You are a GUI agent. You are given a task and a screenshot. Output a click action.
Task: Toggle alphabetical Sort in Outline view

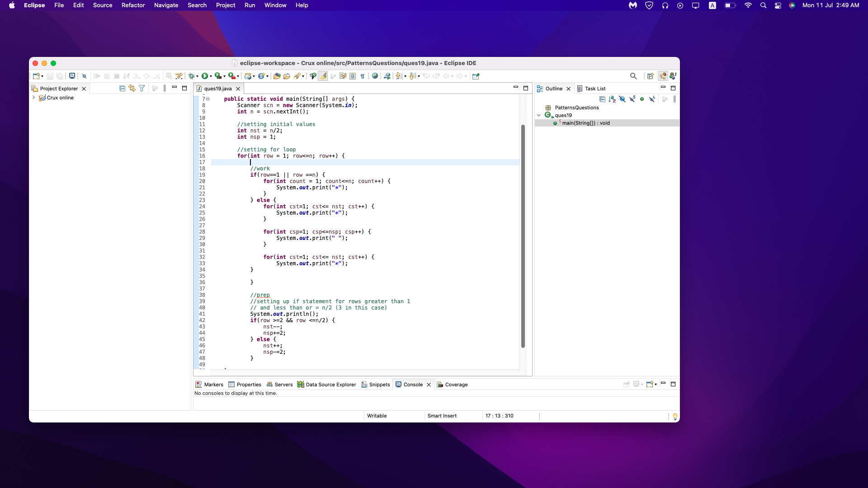[612, 99]
